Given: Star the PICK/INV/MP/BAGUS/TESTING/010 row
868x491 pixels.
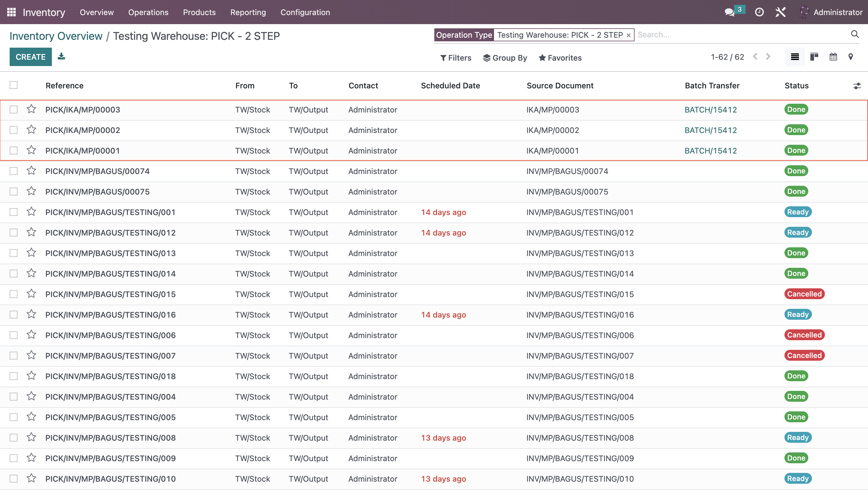Looking at the screenshot, I should tap(31, 479).
